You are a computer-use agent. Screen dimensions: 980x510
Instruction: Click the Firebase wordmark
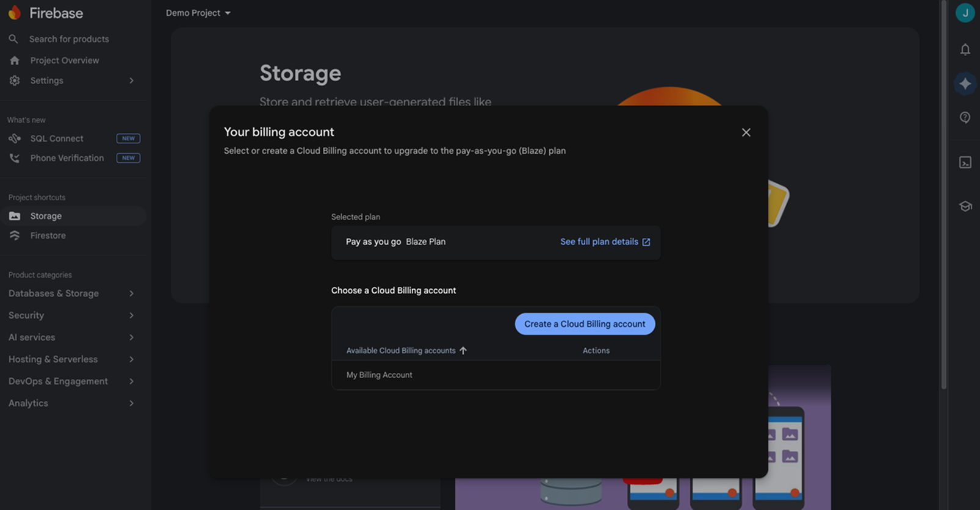[x=56, y=13]
